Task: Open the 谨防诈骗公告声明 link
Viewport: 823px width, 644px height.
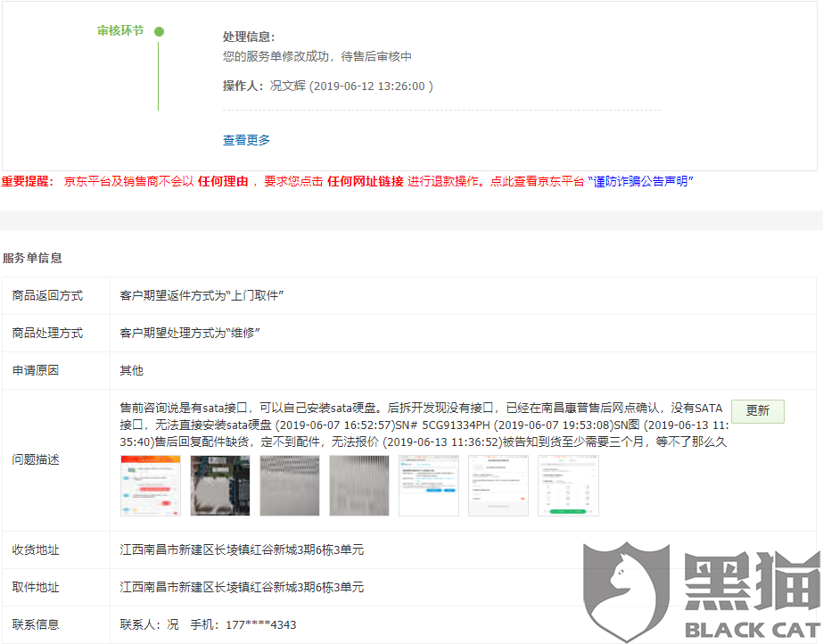Action: (640, 182)
